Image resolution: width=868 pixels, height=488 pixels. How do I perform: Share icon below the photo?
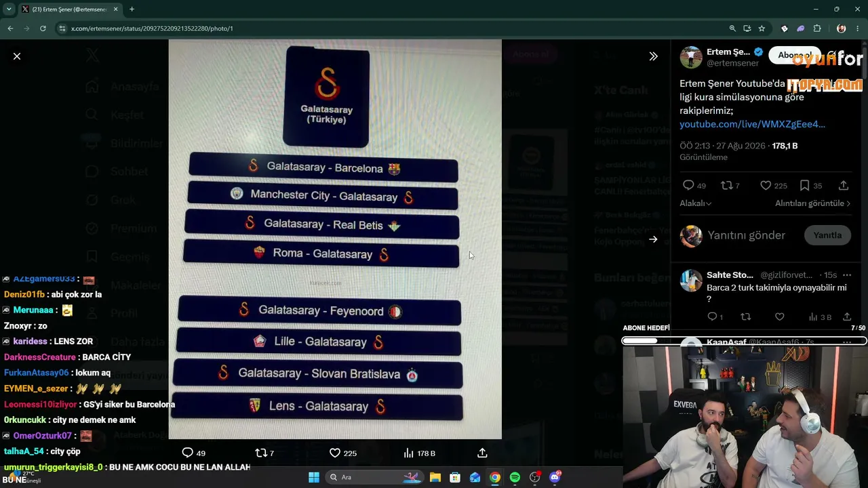(482, 453)
